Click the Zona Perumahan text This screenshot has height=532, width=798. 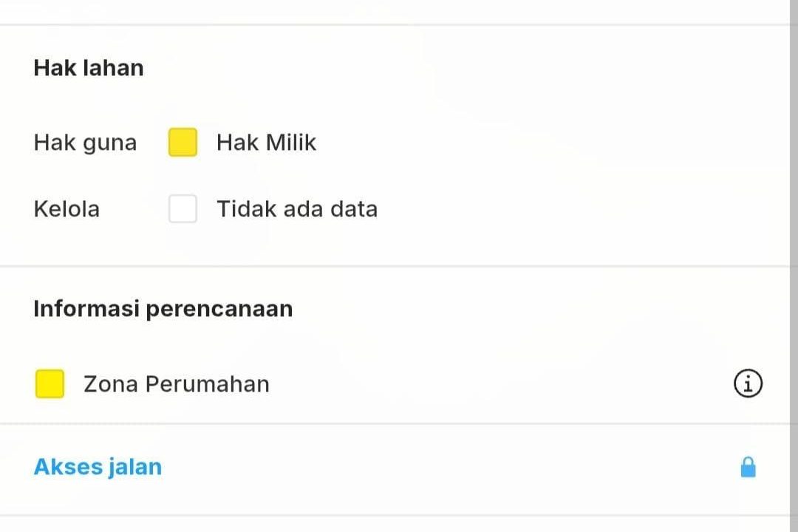[177, 384]
